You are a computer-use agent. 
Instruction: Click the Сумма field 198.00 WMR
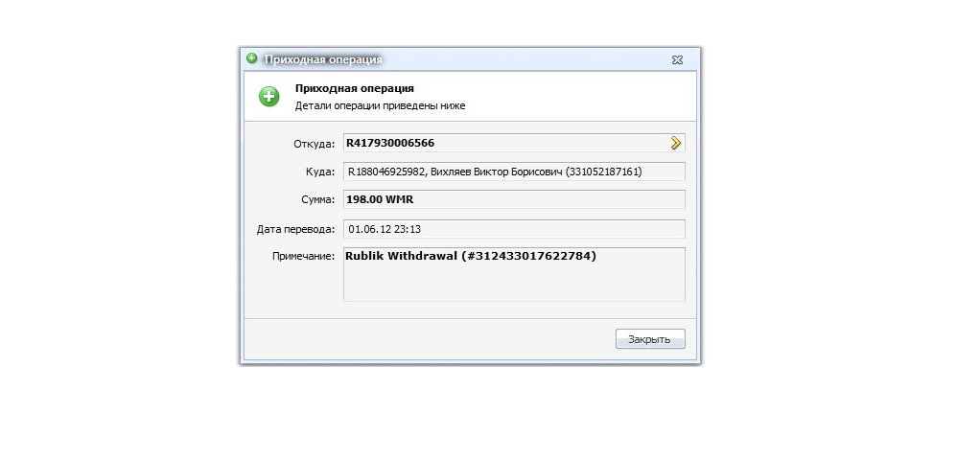[514, 200]
